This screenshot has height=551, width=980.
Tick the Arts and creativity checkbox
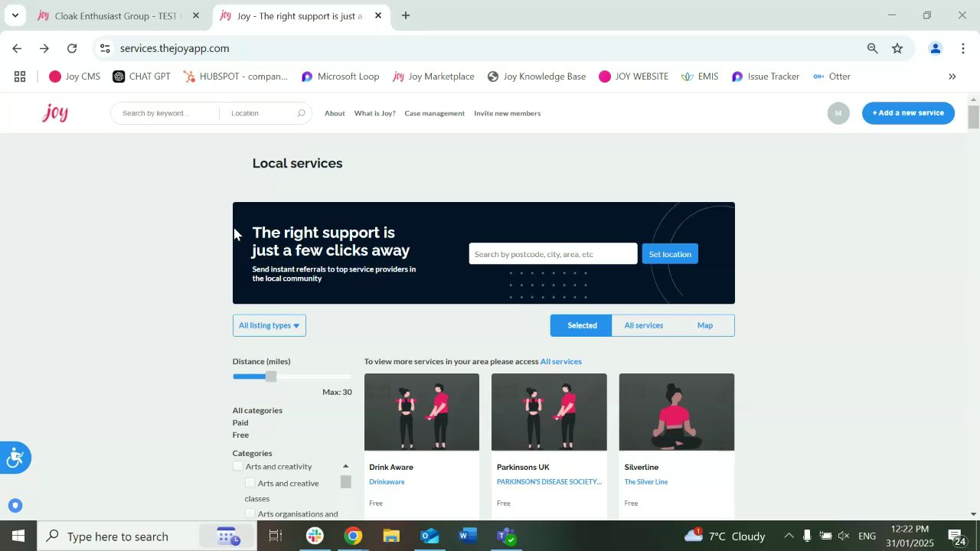(x=238, y=466)
